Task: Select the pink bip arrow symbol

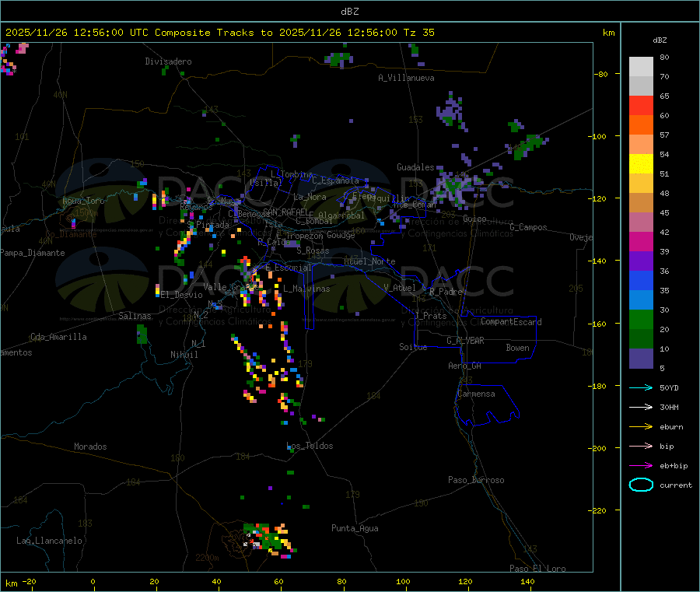Action: tap(641, 446)
